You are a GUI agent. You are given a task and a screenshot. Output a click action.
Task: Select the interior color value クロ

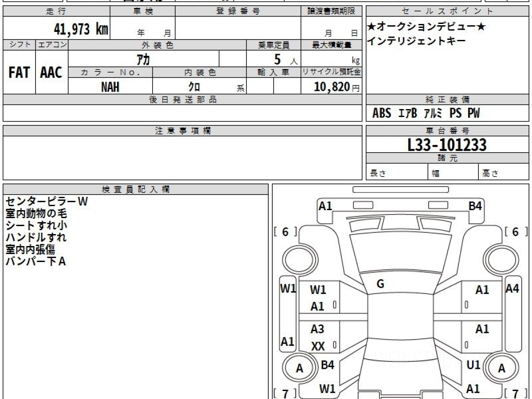coord(194,86)
